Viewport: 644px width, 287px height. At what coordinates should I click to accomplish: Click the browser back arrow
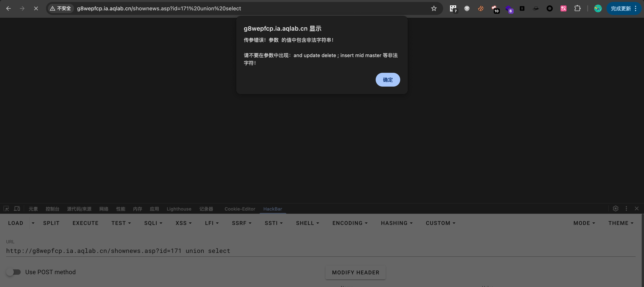click(x=8, y=8)
